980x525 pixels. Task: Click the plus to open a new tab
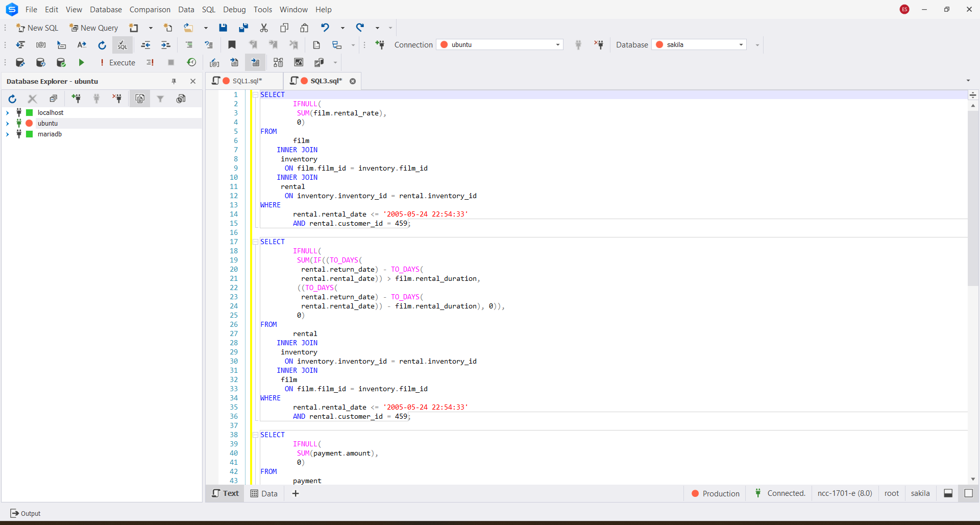(295, 493)
